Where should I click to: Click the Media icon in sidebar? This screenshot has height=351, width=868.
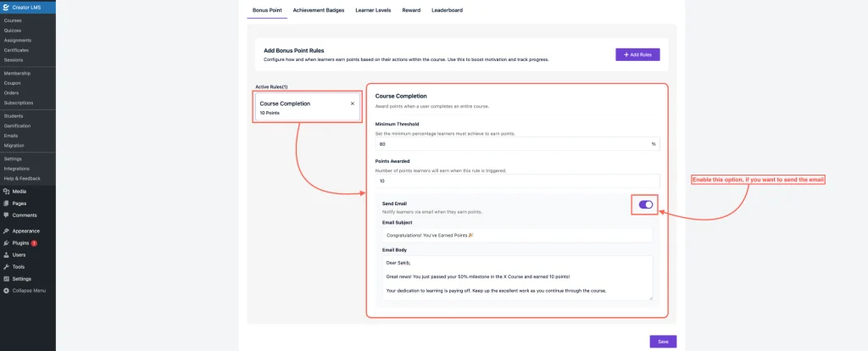pyautogui.click(x=7, y=192)
